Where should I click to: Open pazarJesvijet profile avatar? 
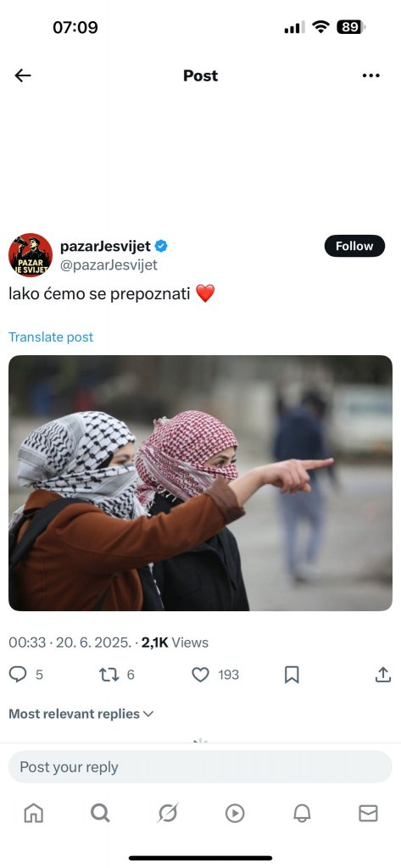tap(31, 254)
